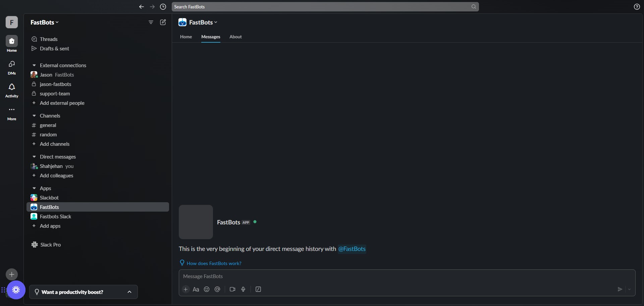Viewport: 644px width, 306px height.
Task: Click the FastBots app header icon
Action: point(182,22)
